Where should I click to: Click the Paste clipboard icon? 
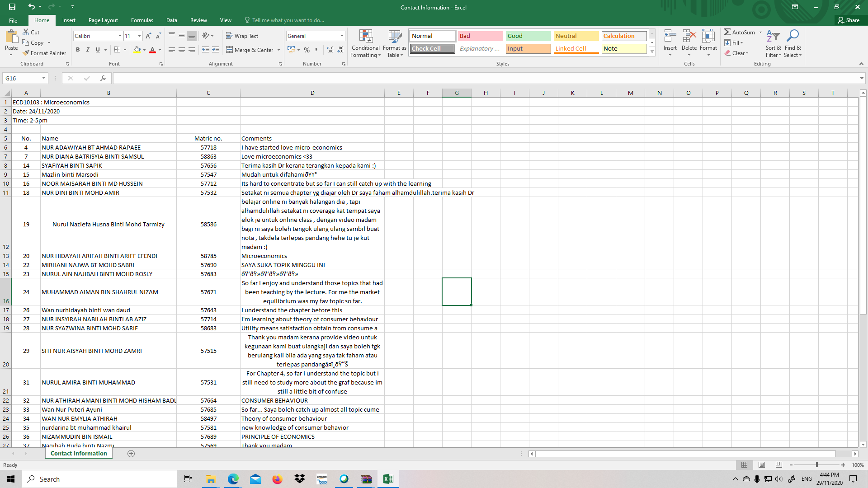[11, 37]
